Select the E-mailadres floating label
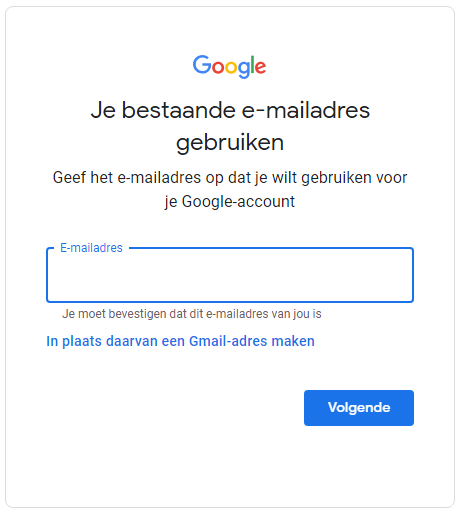The height and width of the screenshot is (515, 463). click(x=91, y=248)
